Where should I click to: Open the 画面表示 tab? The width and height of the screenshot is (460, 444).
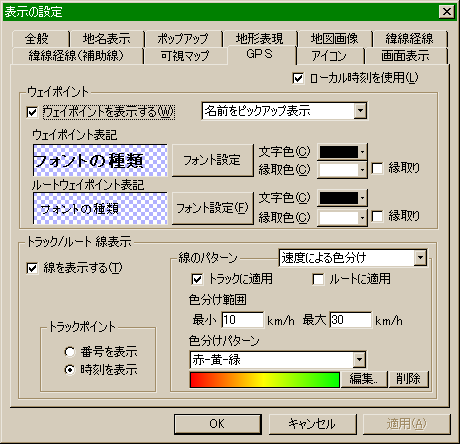tap(405, 56)
